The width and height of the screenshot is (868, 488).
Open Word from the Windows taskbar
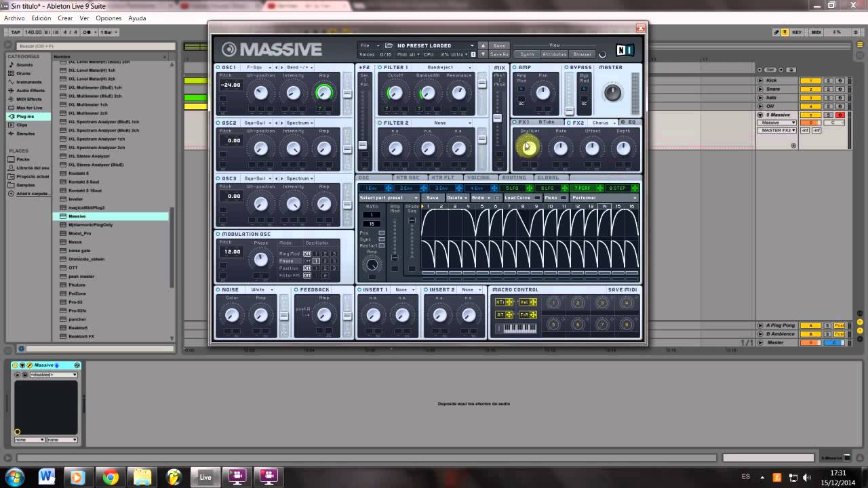click(x=47, y=477)
